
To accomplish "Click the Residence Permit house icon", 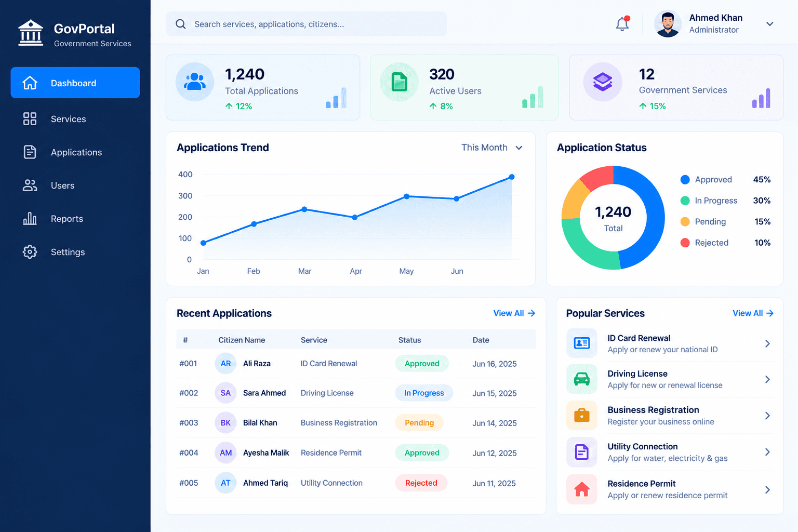I will click(582, 489).
